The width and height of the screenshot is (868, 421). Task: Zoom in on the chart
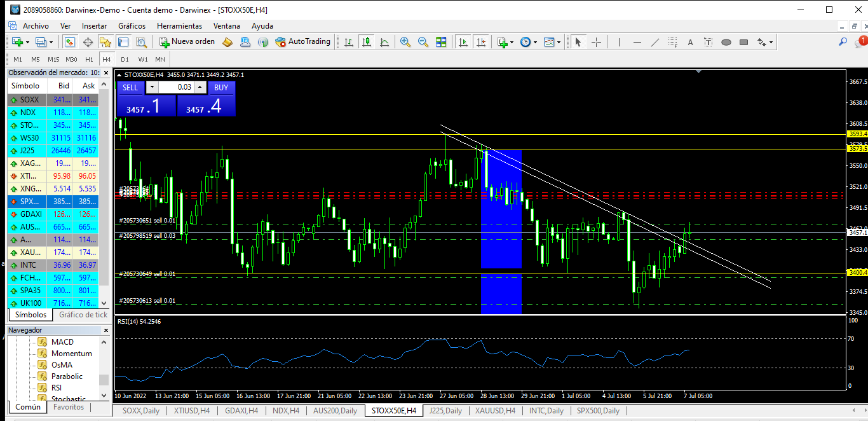point(405,42)
